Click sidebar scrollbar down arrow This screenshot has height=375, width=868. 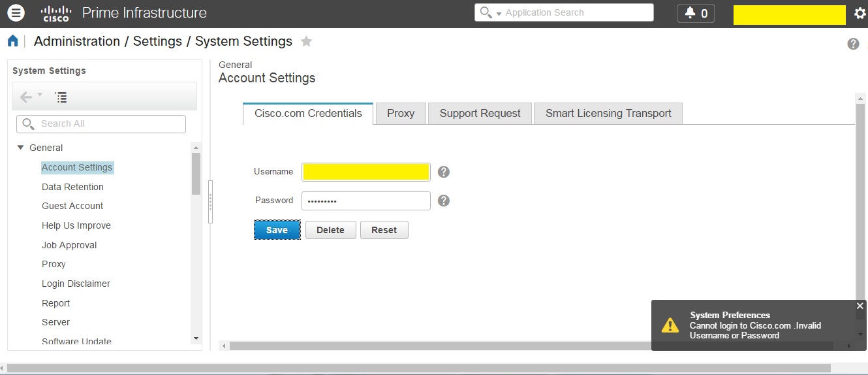[196, 338]
